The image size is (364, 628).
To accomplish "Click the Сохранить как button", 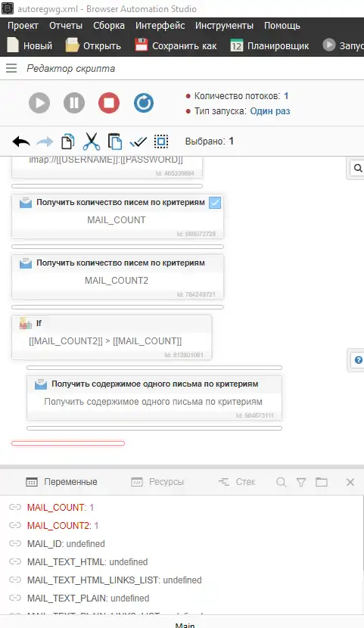I will [x=176, y=45].
